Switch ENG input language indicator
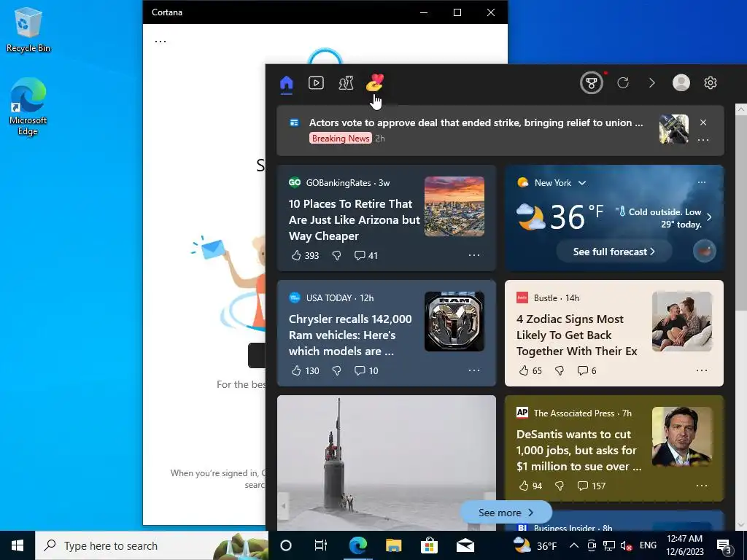The height and width of the screenshot is (560, 747). coord(648,545)
